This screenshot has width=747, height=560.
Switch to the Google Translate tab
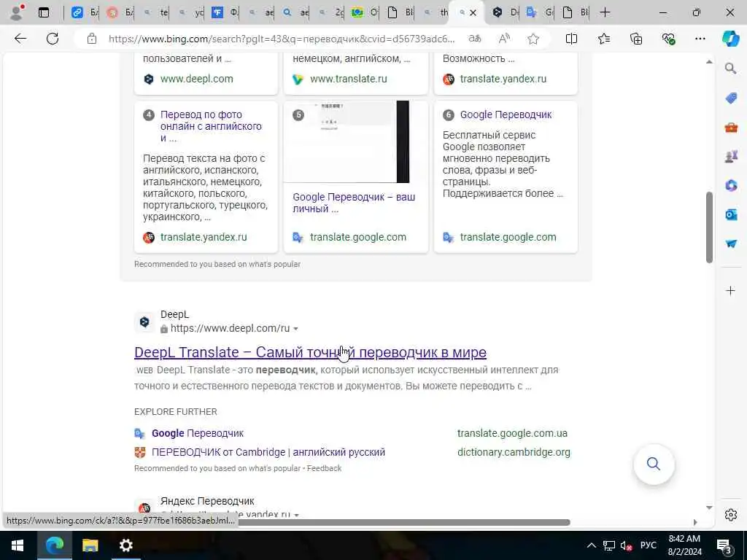540,12
